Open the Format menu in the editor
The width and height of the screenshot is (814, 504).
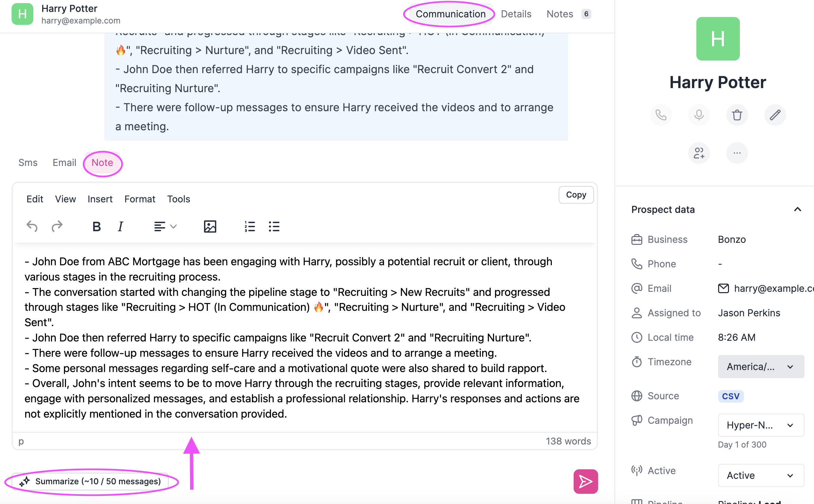coord(139,199)
